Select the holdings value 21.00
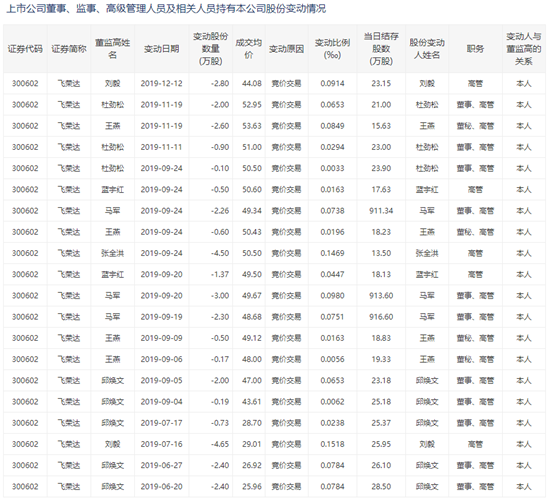 click(x=381, y=105)
